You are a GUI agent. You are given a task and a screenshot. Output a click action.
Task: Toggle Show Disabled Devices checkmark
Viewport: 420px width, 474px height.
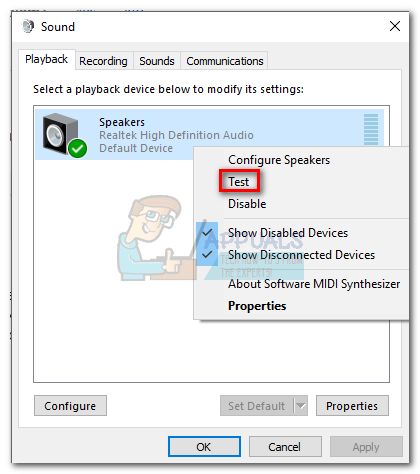(x=207, y=233)
